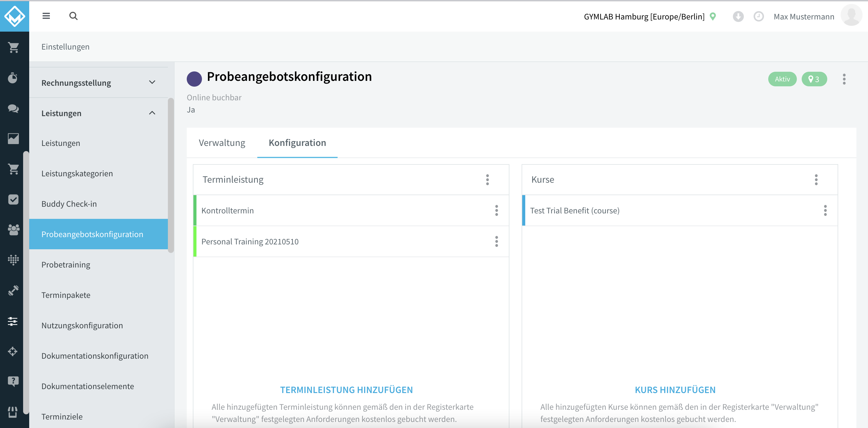Open Terminziele settings
The image size is (868, 428).
coord(99,416)
